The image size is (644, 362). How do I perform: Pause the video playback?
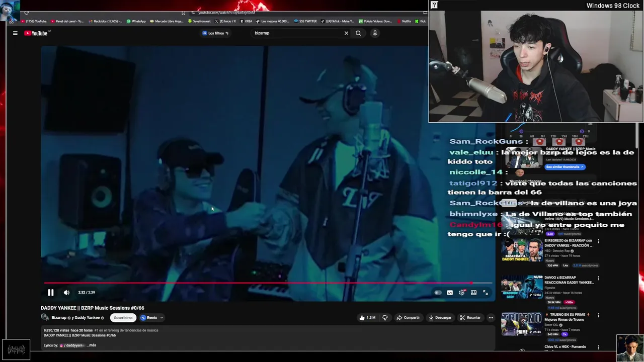click(51, 293)
